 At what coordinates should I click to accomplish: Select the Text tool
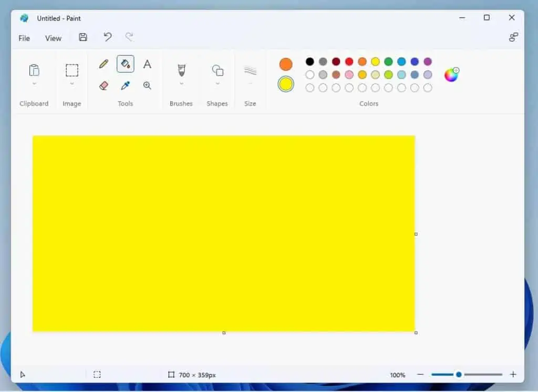point(147,64)
